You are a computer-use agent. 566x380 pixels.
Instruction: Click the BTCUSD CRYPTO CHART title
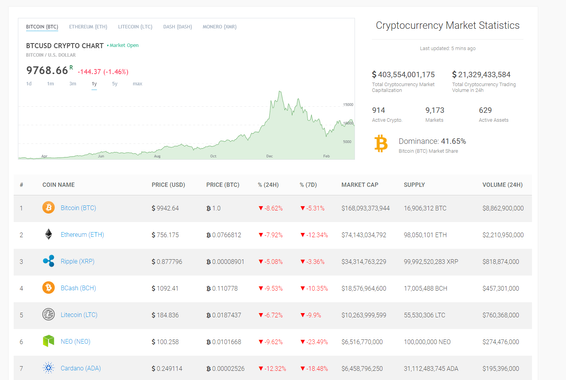pos(65,46)
